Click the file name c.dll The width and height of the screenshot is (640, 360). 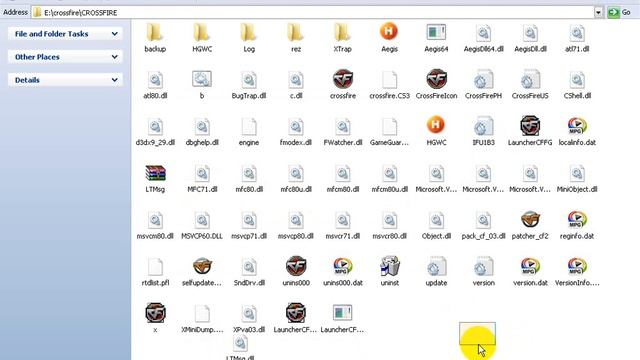(296, 96)
